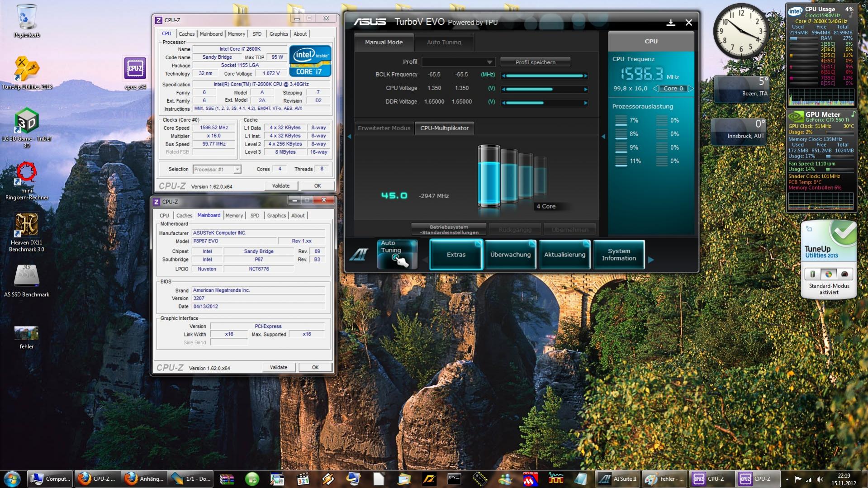Increase BCLK Frequency with right slider arrow
The height and width of the screenshot is (488, 868).
(586, 76)
